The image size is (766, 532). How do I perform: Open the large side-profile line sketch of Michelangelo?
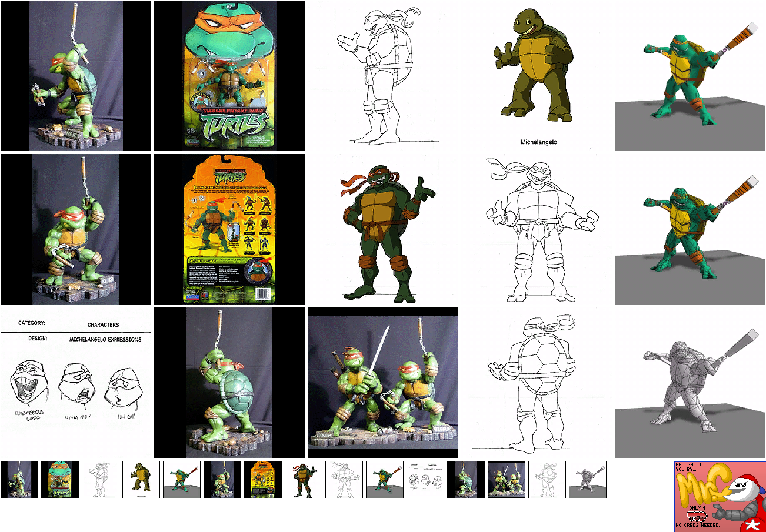(383, 76)
